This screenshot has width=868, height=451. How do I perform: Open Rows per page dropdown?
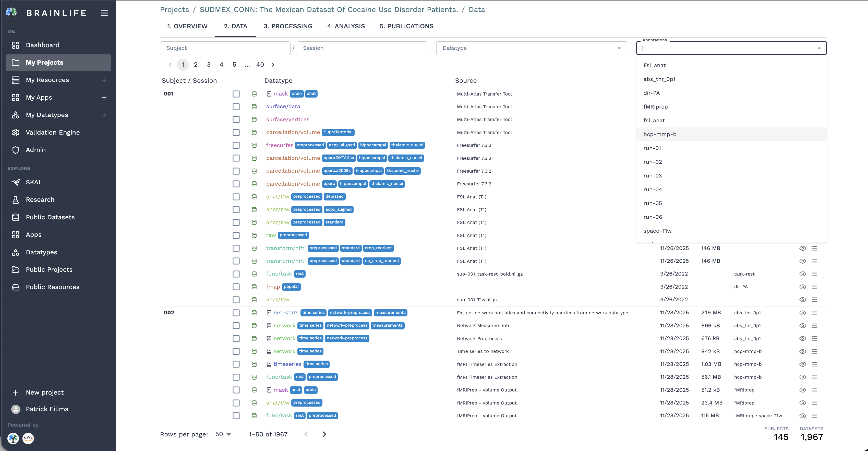click(223, 434)
